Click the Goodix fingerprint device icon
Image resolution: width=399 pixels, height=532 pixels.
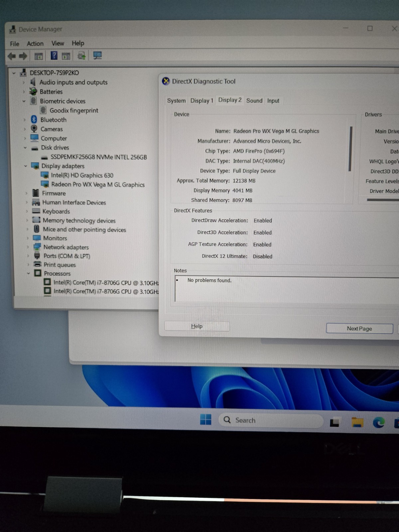(43, 110)
